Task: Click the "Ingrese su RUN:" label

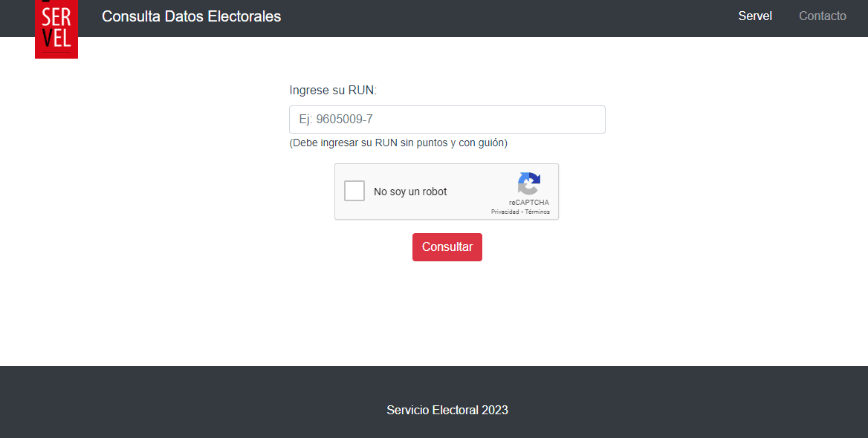Action: click(333, 90)
